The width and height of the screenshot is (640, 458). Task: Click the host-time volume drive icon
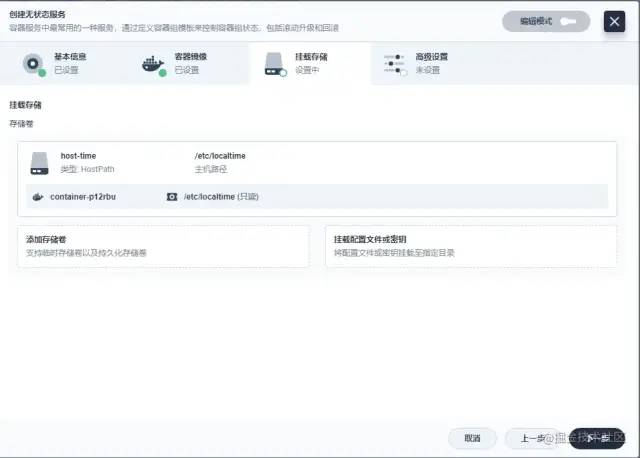coord(40,163)
